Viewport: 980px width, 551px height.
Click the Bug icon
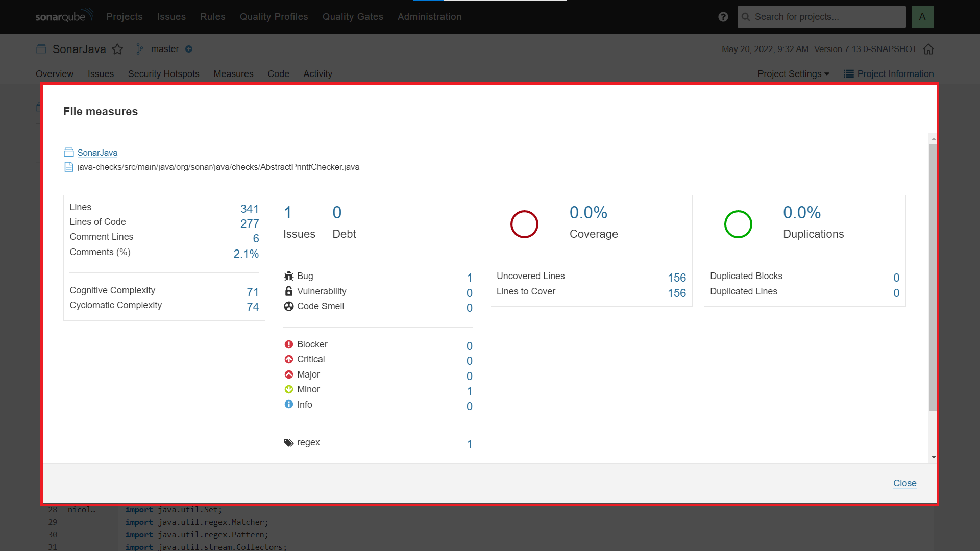tap(289, 276)
